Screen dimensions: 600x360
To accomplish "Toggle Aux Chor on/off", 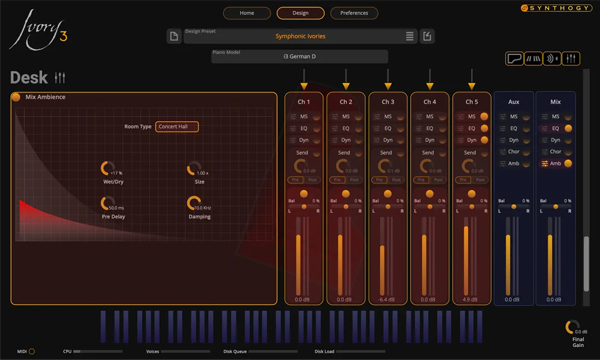I will (526, 152).
